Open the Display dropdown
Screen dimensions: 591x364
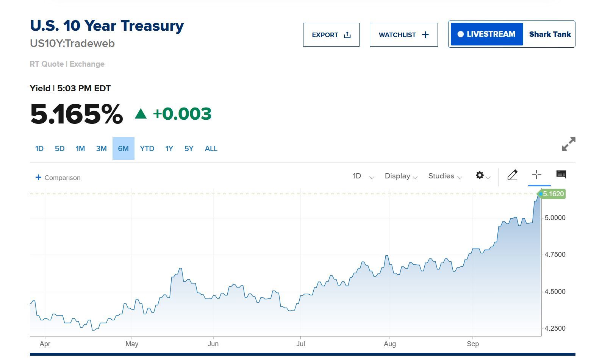click(x=401, y=176)
